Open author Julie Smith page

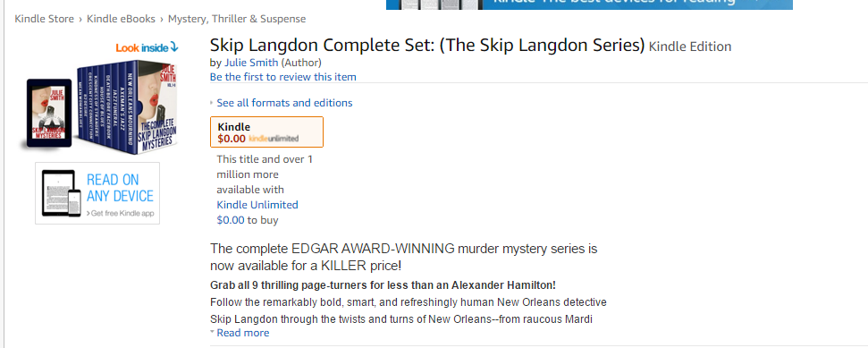(x=251, y=62)
